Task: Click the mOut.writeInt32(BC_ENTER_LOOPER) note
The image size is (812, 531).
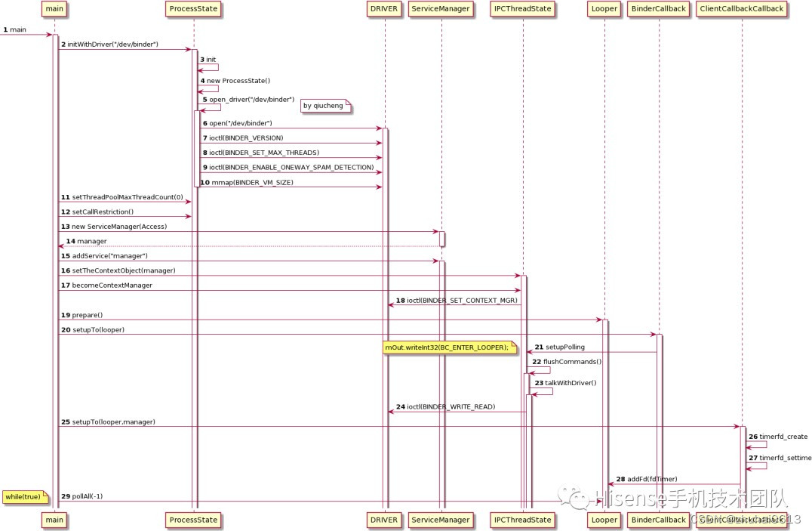Action: coord(450,347)
